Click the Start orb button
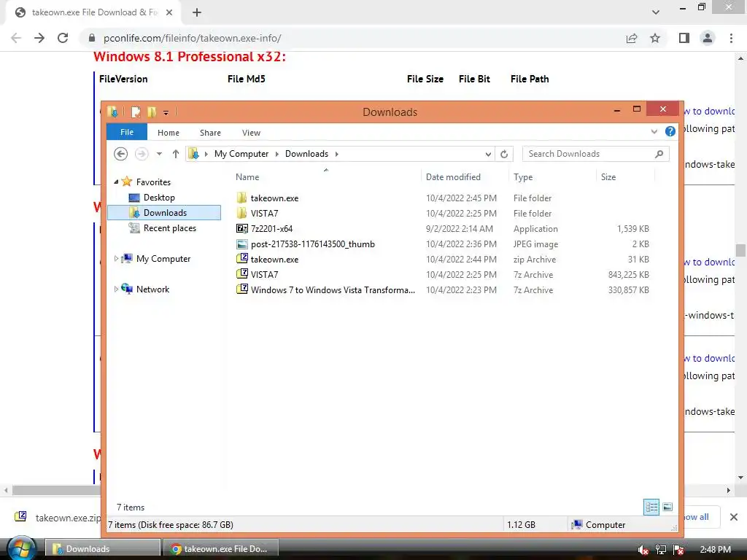 [x=21, y=548]
